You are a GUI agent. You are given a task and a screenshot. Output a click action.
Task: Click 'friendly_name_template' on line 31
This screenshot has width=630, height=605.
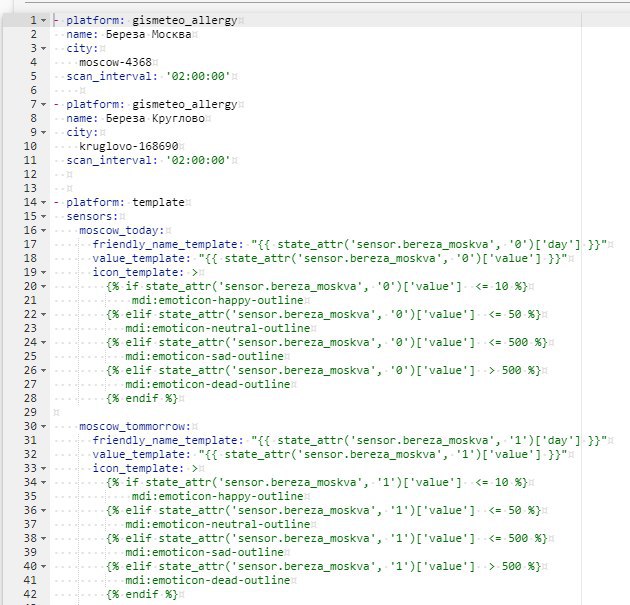click(x=165, y=440)
